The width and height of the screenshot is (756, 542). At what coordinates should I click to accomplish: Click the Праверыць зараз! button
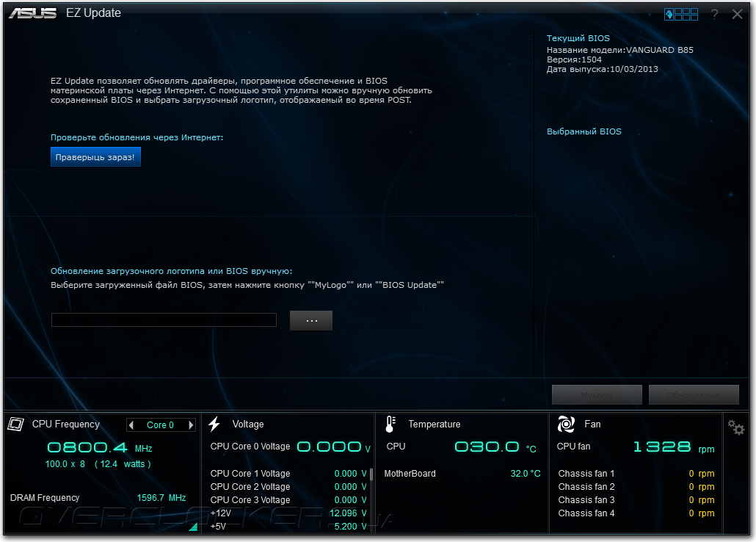coord(95,157)
